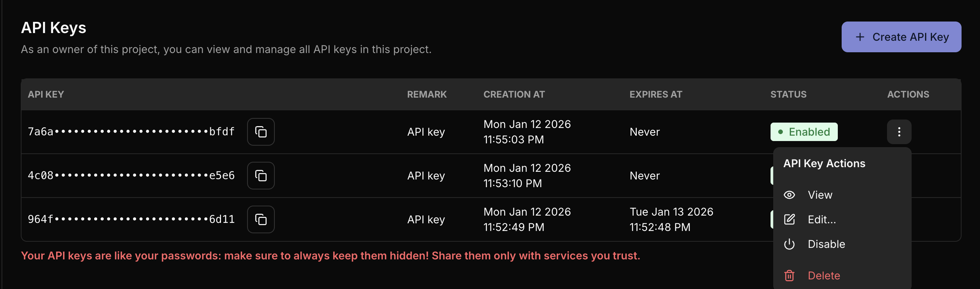Select the masked key text 7a6a…bfdf
This screenshot has height=289, width=980.
tap(131, 132)
